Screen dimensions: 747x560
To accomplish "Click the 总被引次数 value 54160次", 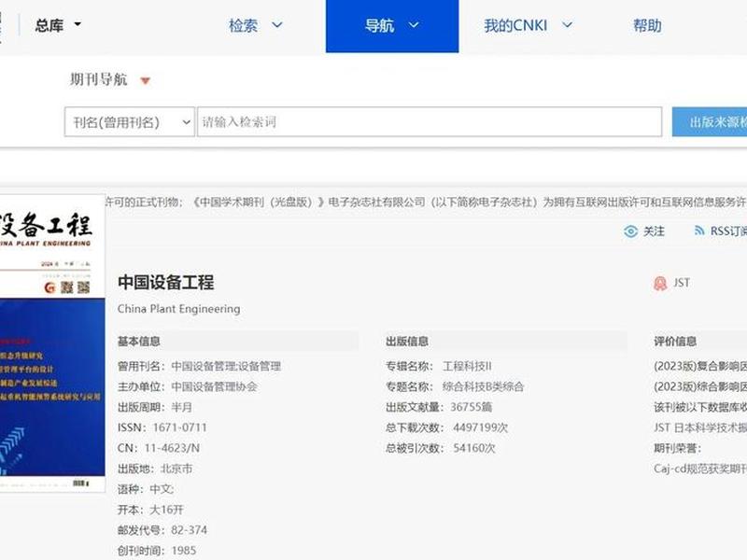I will tap(474, 448).
